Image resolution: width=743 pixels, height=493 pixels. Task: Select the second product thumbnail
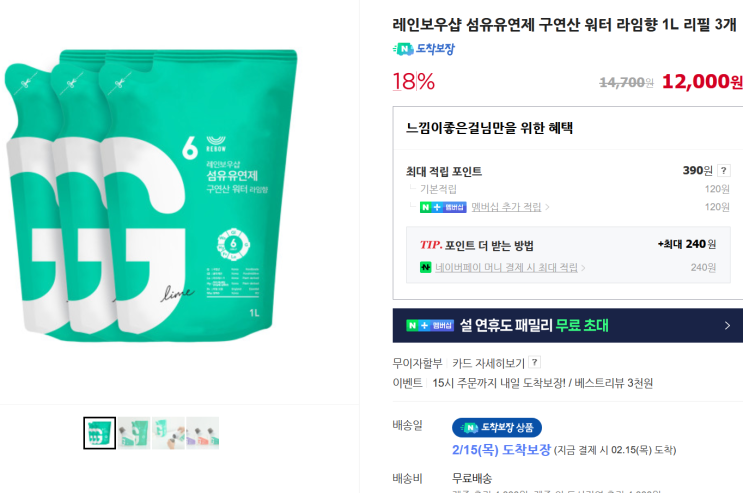(134, 433)
